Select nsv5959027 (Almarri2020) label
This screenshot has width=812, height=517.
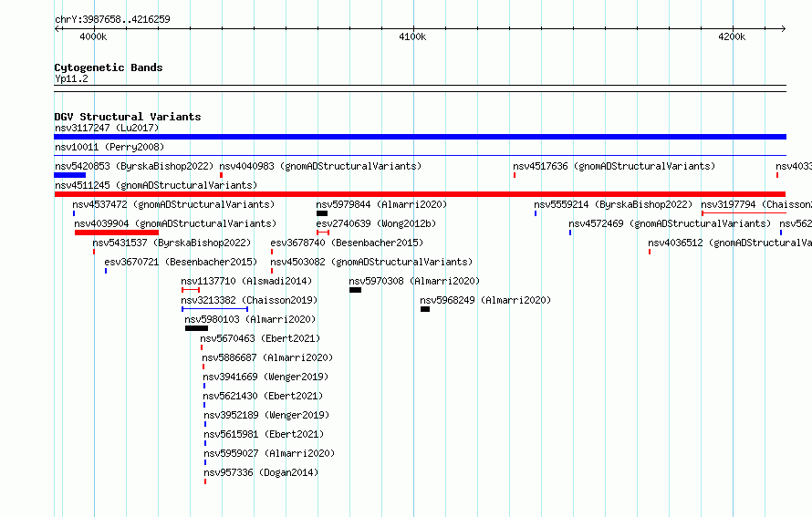coord(269,453)
